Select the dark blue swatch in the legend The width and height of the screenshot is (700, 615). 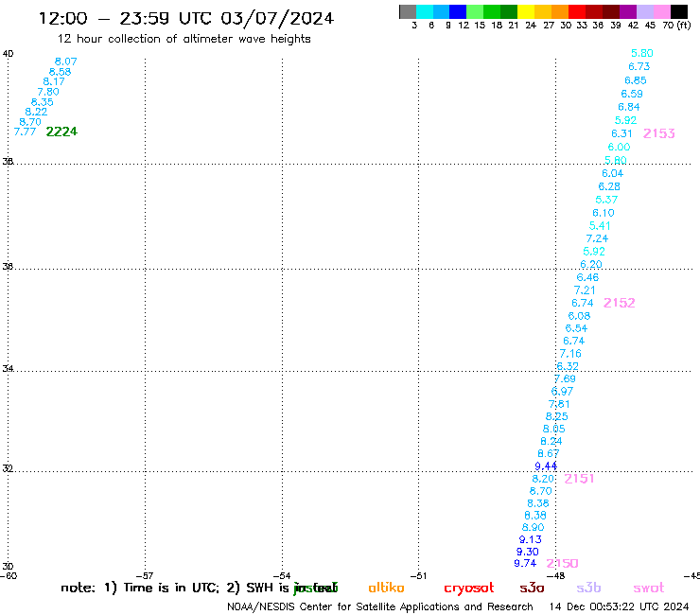(x=459, y=11)
